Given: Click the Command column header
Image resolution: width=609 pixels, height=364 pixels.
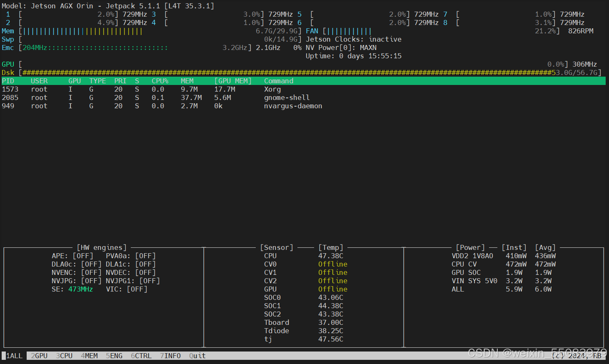Looking at the screenshot, I should click(279, 81).
